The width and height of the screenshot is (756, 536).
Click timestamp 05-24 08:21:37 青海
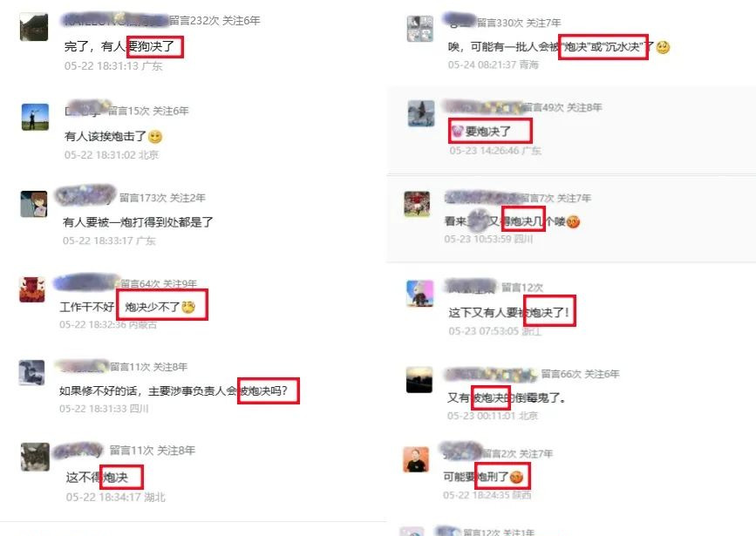click(x=493, y=64)
